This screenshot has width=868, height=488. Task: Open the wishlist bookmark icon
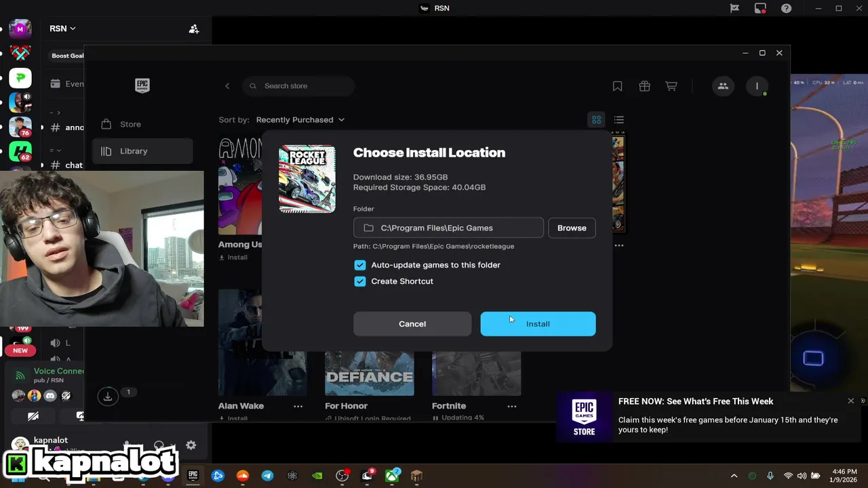[617, 86]
